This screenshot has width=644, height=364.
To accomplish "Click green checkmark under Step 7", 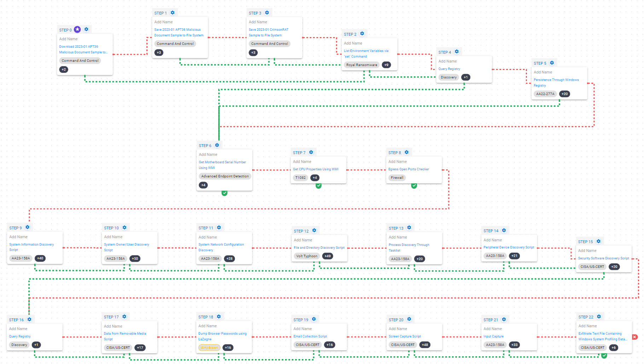I will click(x=319, y=186).
